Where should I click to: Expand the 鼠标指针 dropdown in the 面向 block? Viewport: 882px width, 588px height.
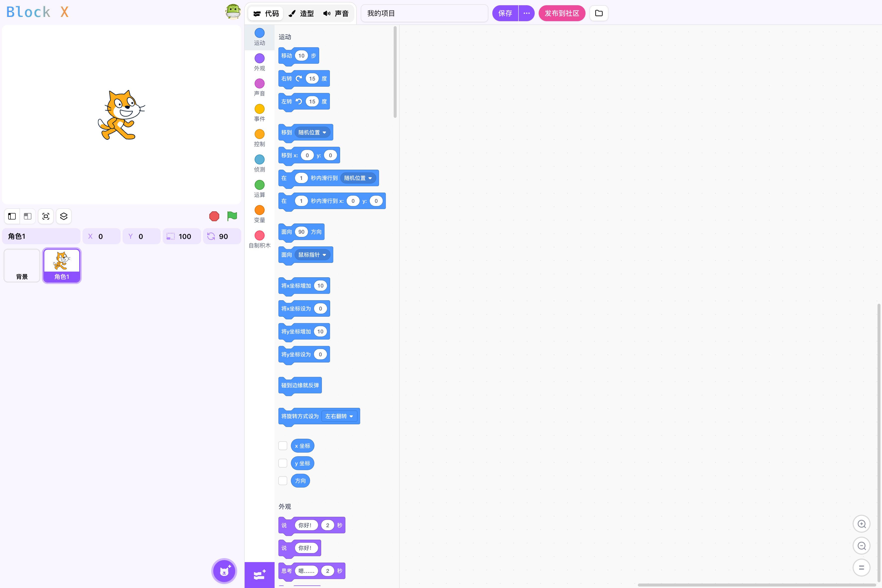click(312, 255)
